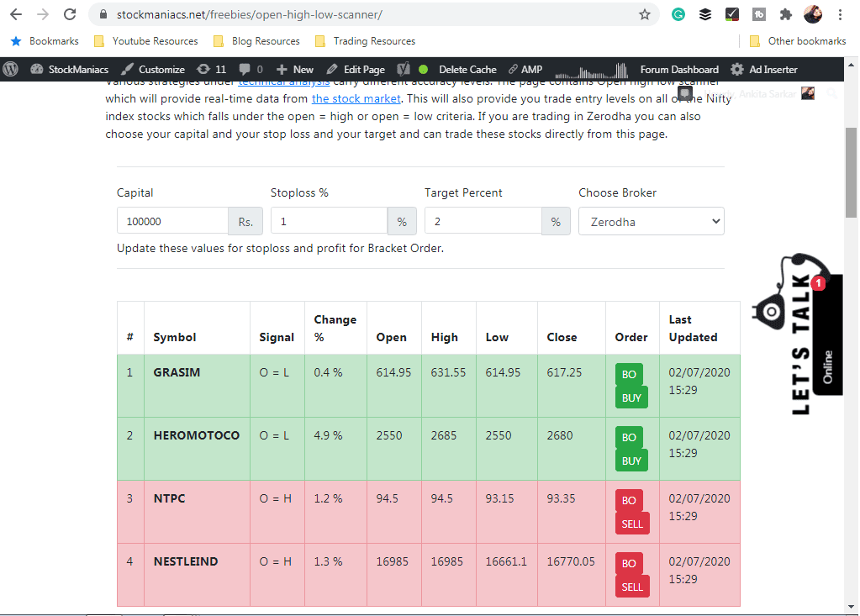Focus the Target Percent input field
The width and height of the screenshot is (860, 616).
point(483,221)
